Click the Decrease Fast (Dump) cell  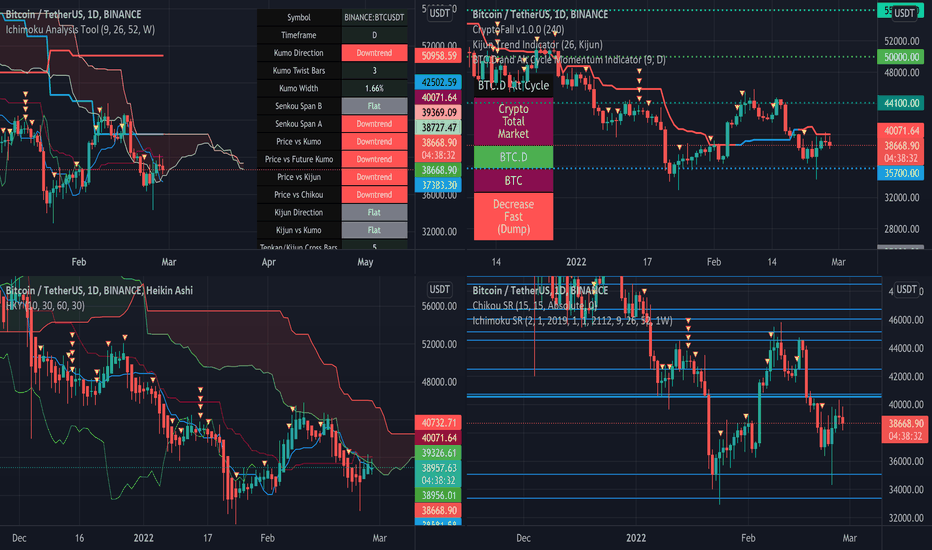click(514, 216)
